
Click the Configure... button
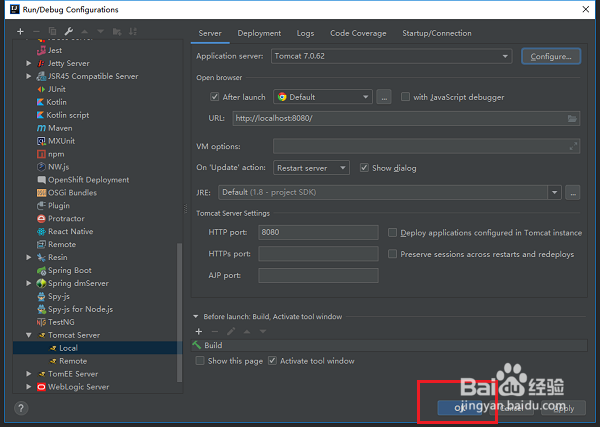(551, 56)
